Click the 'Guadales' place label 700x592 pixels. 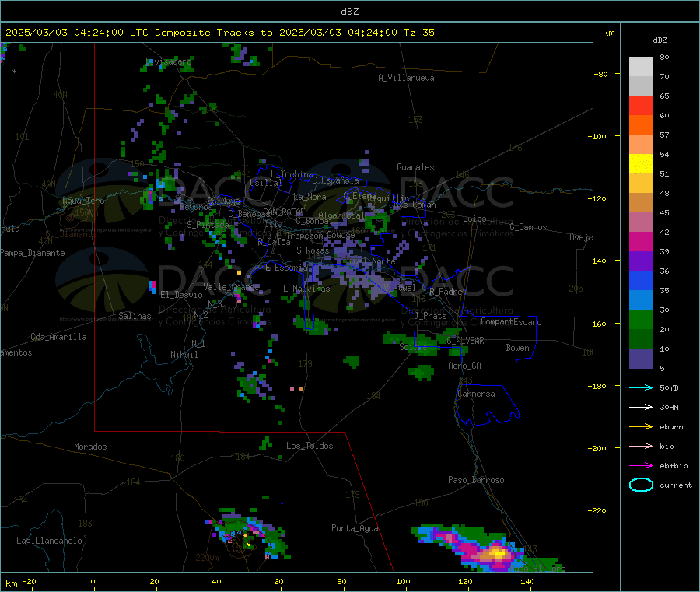(x=415, y=167)
